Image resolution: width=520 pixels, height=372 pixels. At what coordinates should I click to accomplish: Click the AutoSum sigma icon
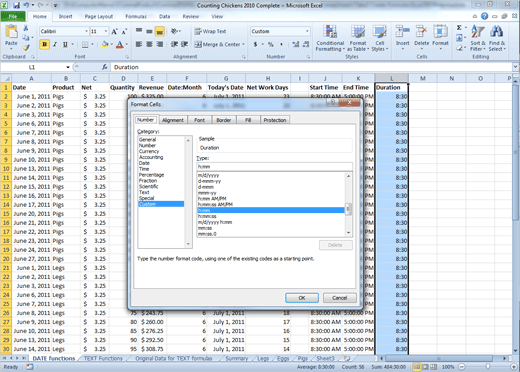459,28
